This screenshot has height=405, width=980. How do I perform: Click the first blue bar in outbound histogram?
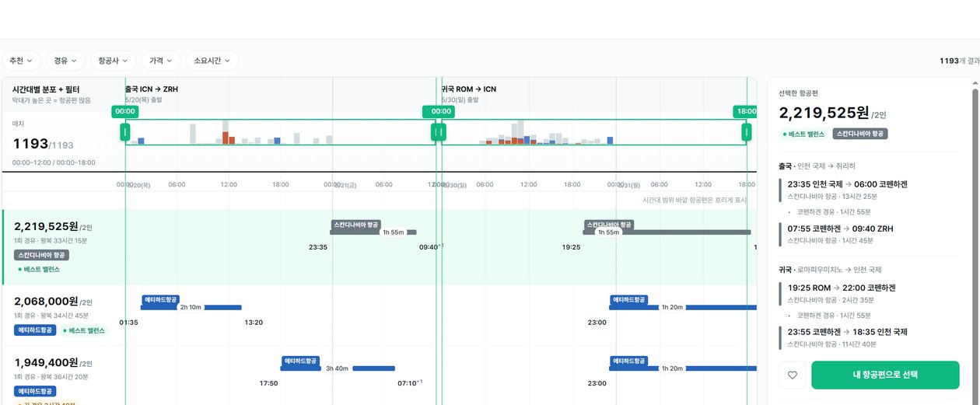141,141
